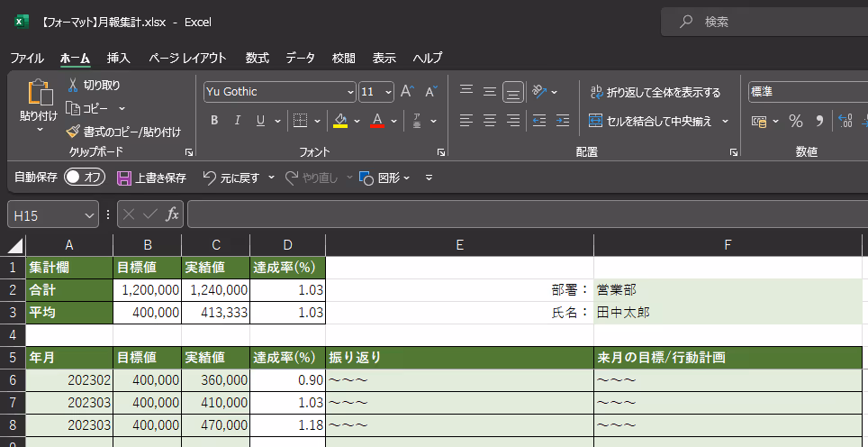Align text left
The image size is (868, 447).
[x=466, y=121]
